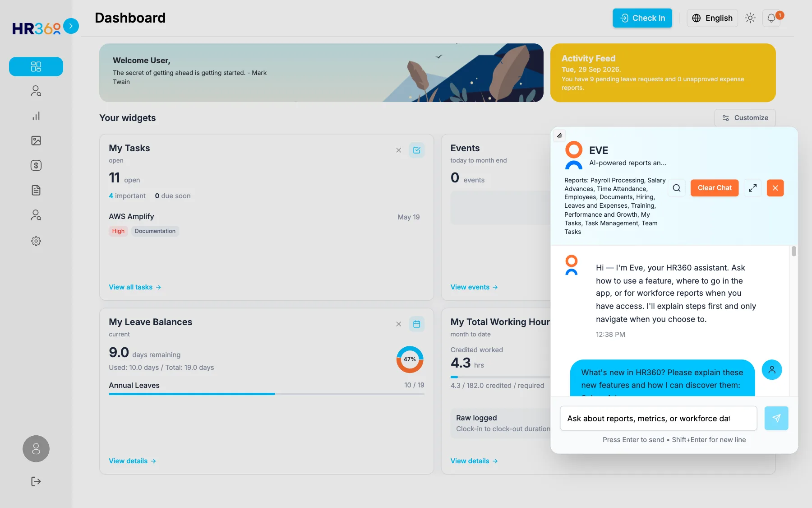Remove the My Leave Balances widget

coord(399,324)
